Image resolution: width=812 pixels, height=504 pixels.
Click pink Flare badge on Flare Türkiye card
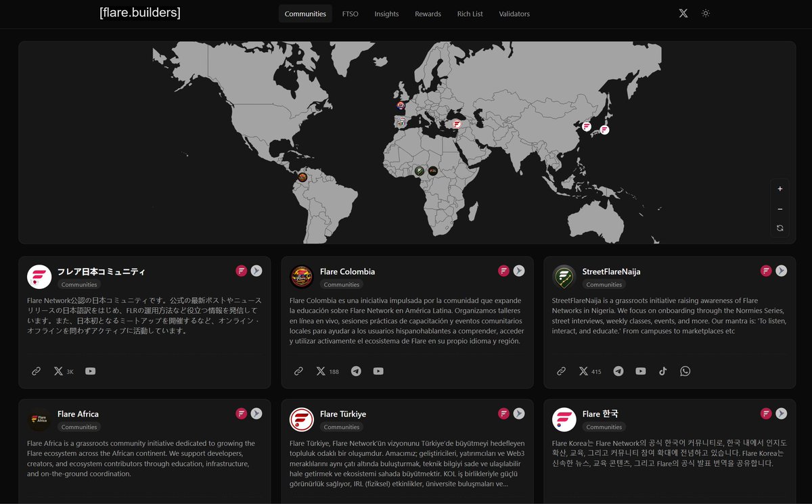(504, 413)
